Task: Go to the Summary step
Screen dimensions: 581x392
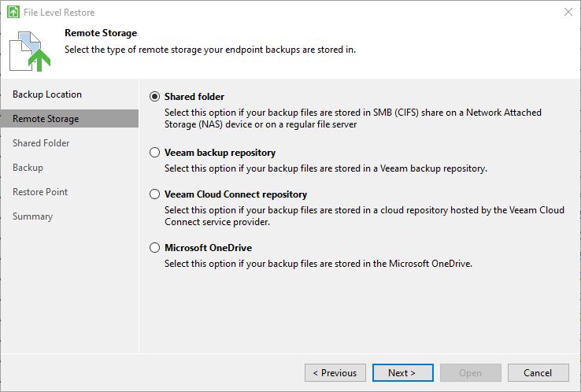Action: [32, 216]
